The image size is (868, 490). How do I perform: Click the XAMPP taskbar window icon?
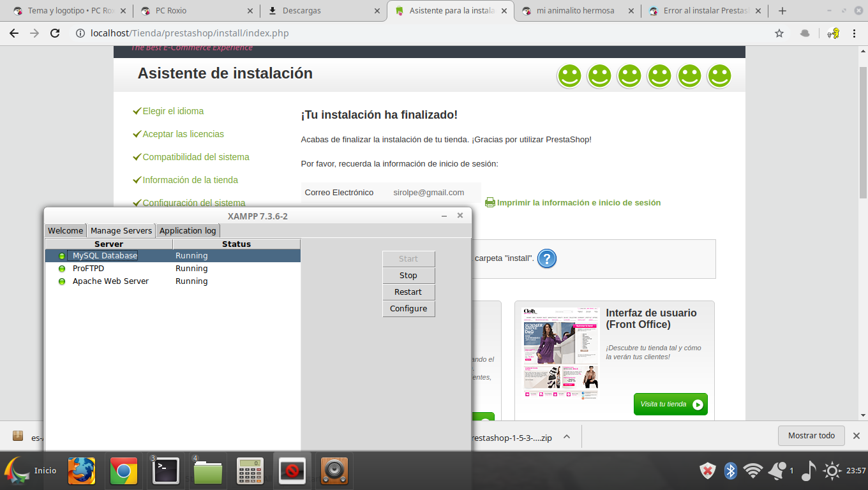(x=292, y=471)
